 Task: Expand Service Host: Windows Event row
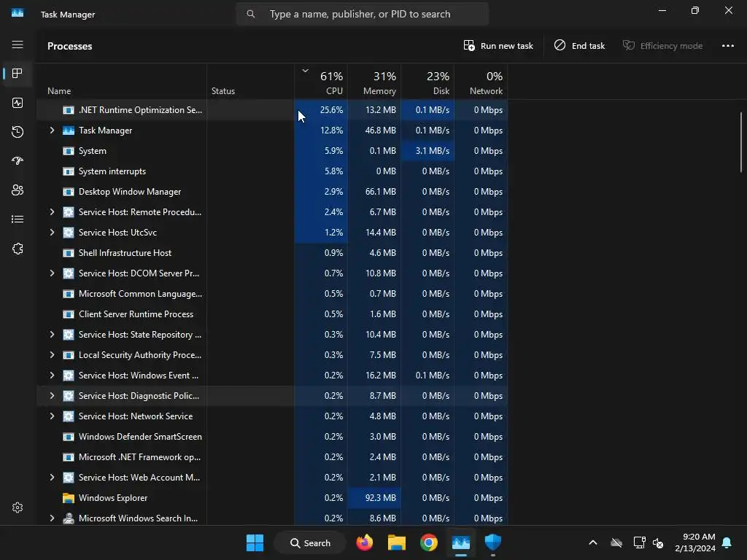pos(52,376)
